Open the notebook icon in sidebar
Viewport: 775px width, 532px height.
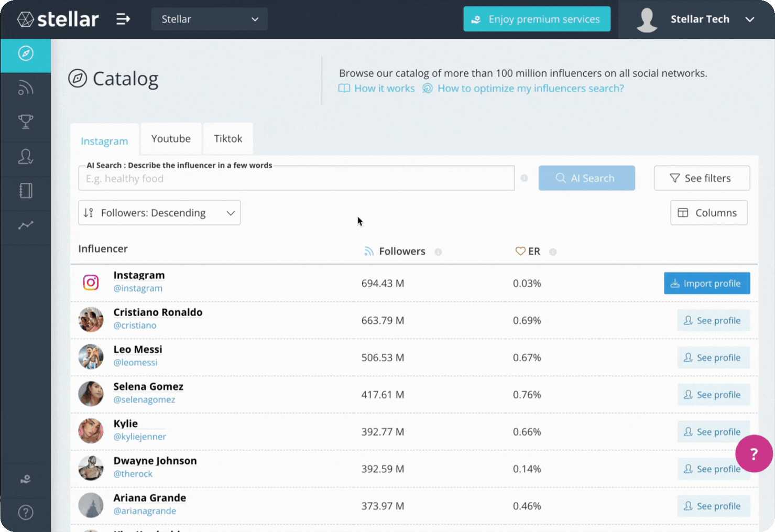click(x=26, y=191)
